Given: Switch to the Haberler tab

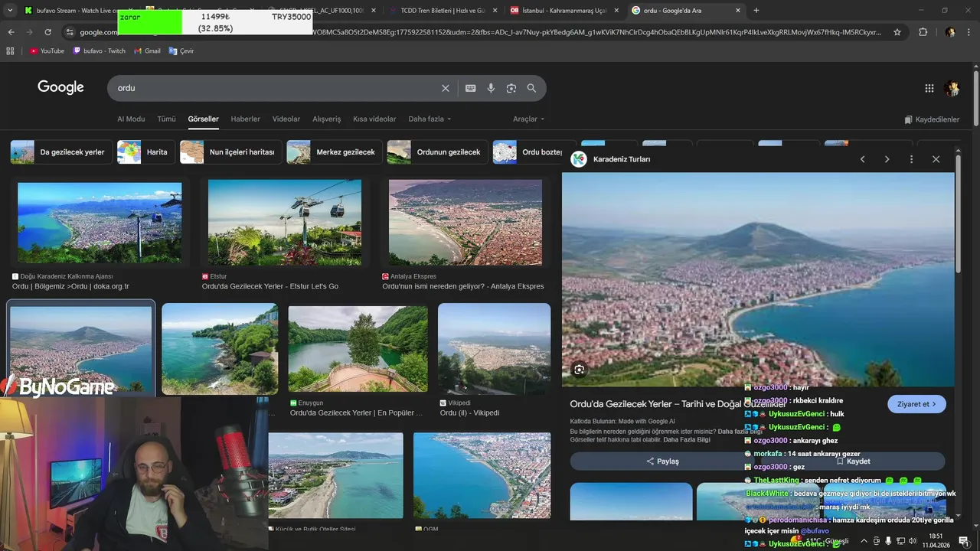Looking at the screenshot, I should 246,119.
